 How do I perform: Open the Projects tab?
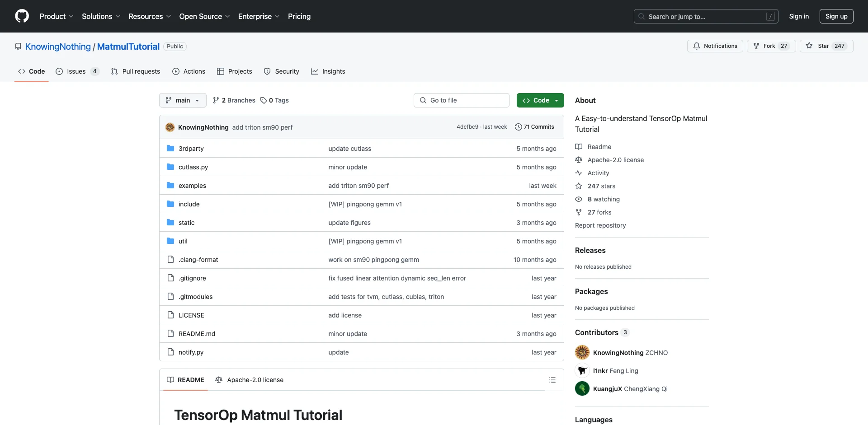(x=235, y=71)
